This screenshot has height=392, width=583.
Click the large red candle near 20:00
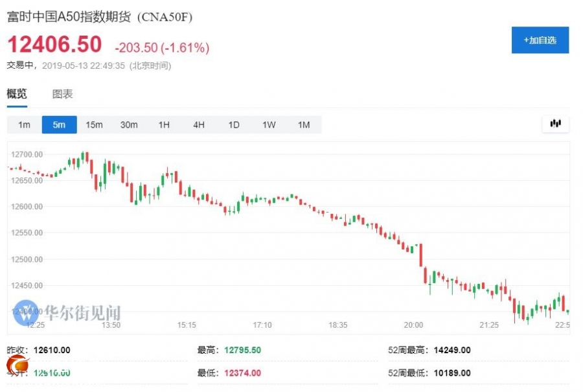point(422,256)
